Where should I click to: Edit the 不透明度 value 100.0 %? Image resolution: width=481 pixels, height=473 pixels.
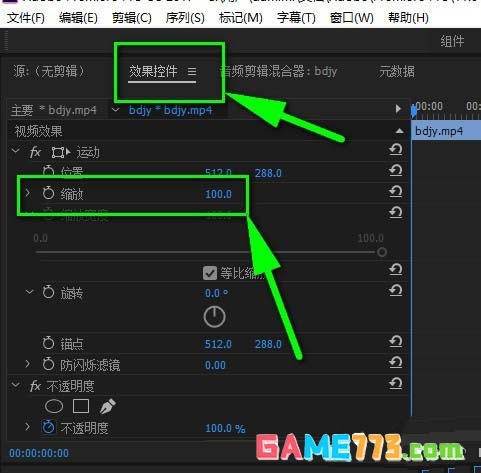225,428
